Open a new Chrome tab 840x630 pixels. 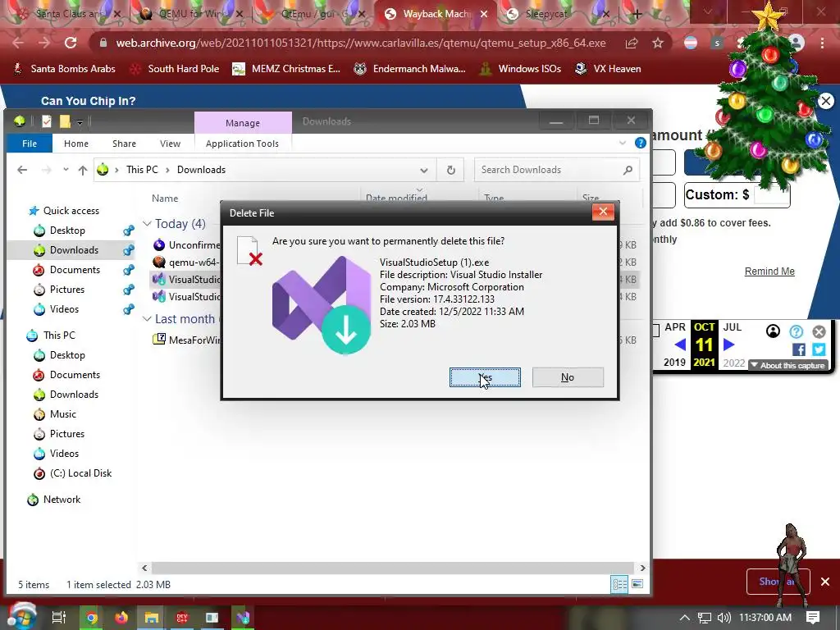click(x=637, y=15)
